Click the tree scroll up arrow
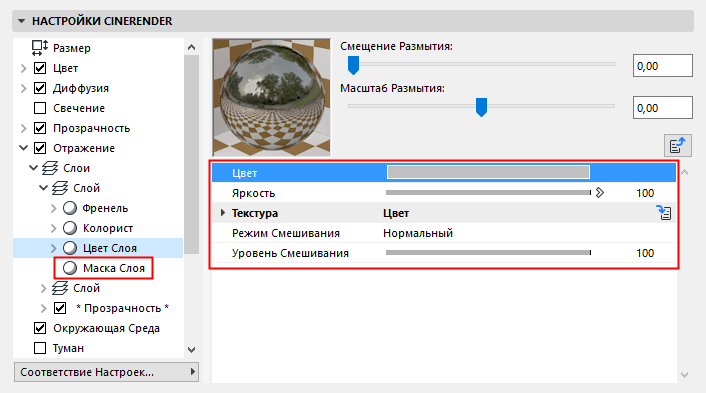 point(191,47)
